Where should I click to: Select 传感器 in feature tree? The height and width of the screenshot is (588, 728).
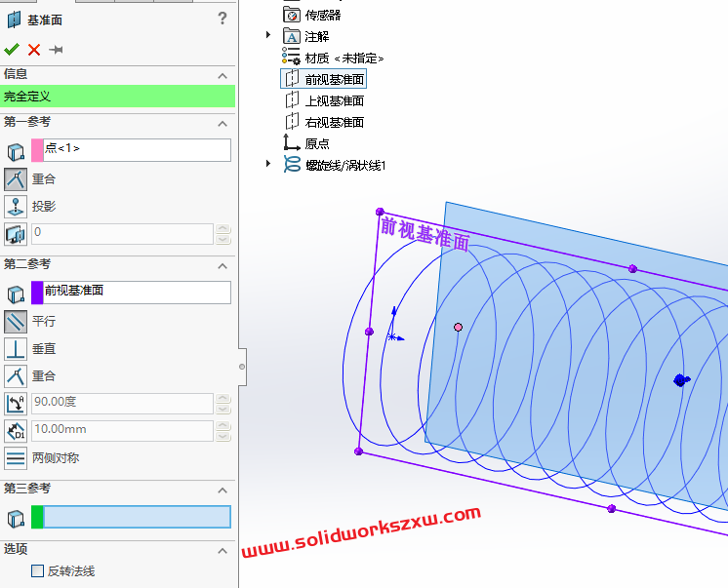tap(323, 16)
